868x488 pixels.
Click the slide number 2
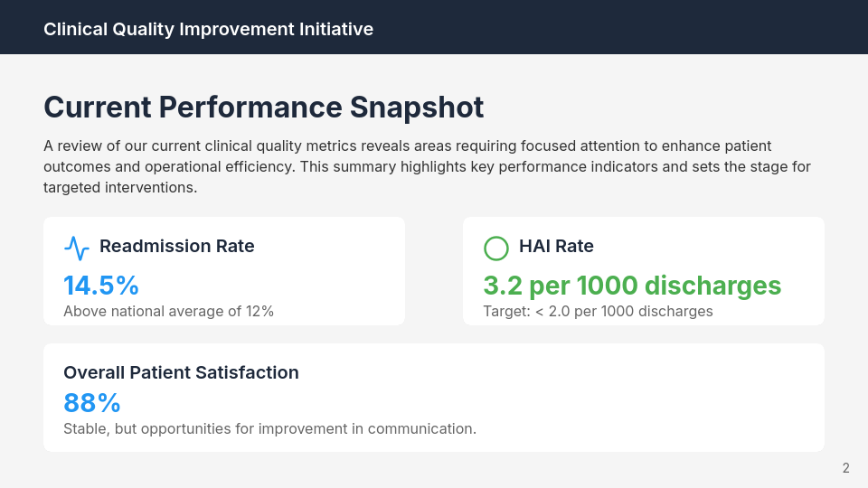[x=845, y=468]
